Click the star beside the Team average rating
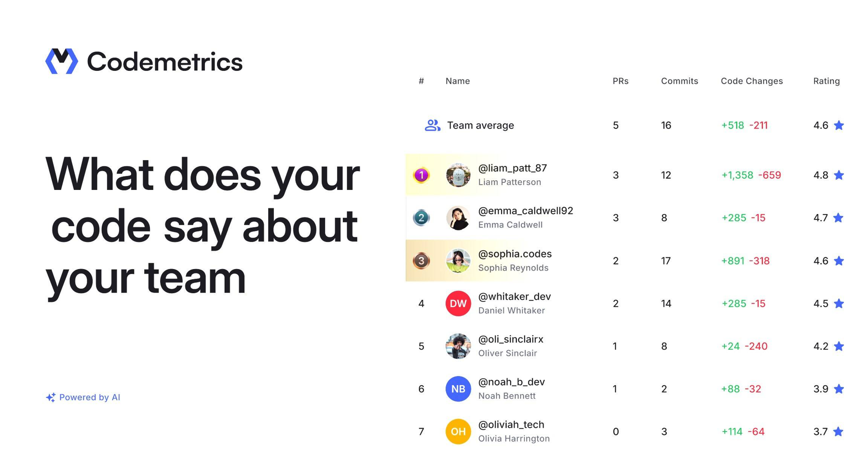The height and width of the screenshot is (459, 868). coord(839,125)
